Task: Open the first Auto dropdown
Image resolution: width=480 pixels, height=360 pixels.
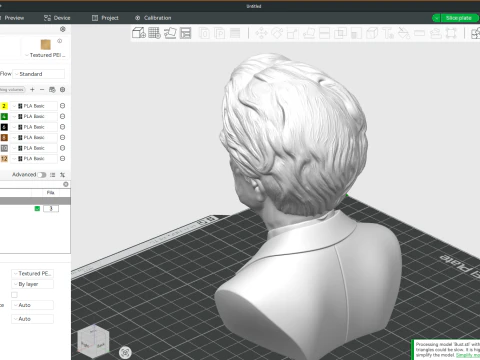Action: pos(32,305)
